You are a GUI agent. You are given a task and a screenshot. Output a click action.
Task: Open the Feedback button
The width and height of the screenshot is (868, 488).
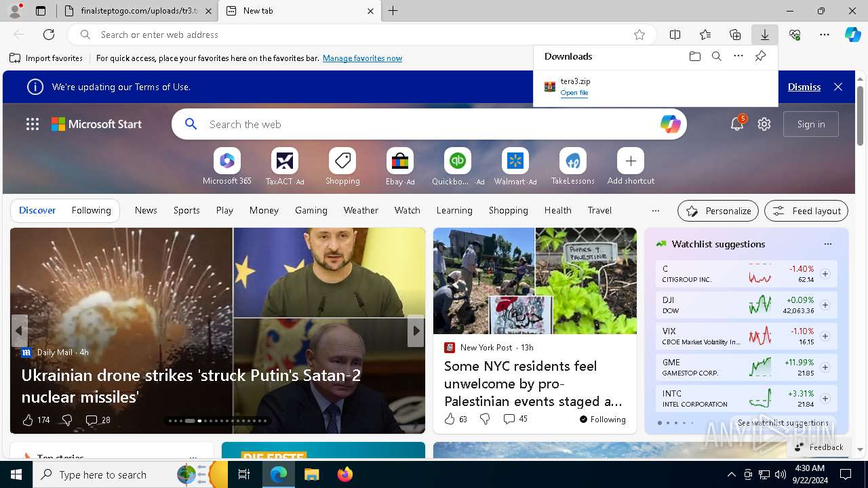pos(818,447)
